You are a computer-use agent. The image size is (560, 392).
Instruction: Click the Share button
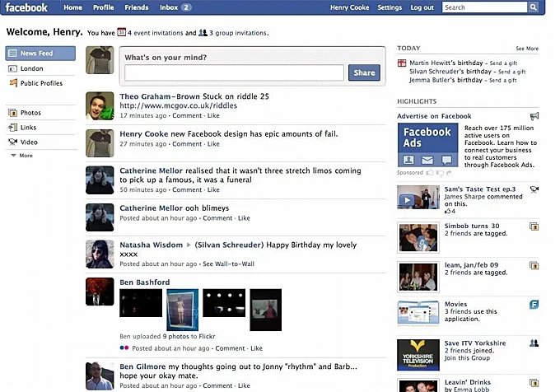pos(364,72)
